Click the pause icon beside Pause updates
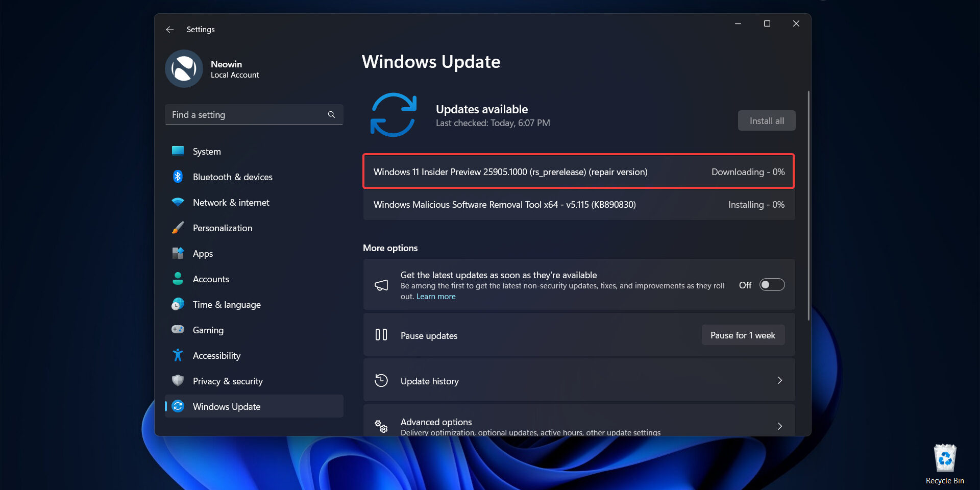 pyautogui.click(x=381, y=335)
